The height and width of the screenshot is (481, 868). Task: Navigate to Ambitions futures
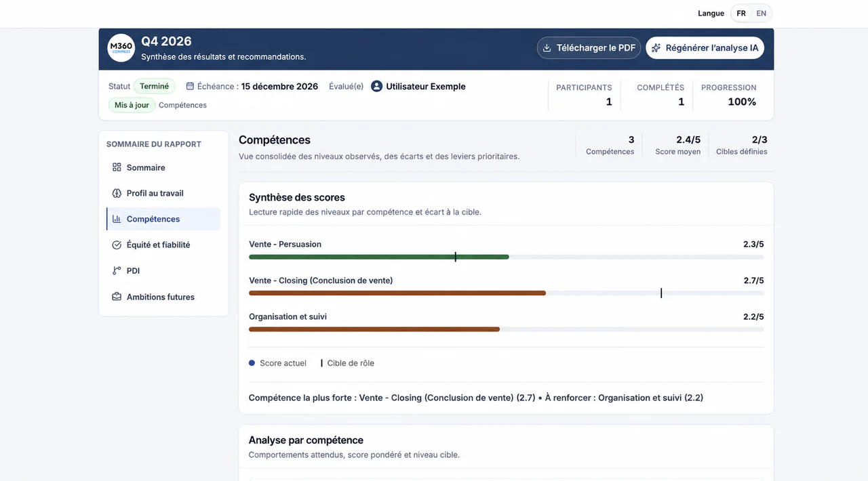tap(163, 297)
